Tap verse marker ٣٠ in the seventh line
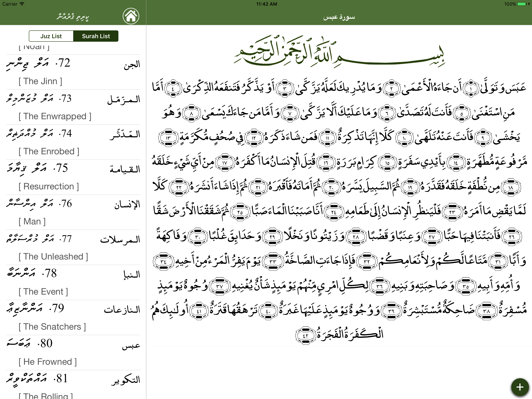 [197, 237]
